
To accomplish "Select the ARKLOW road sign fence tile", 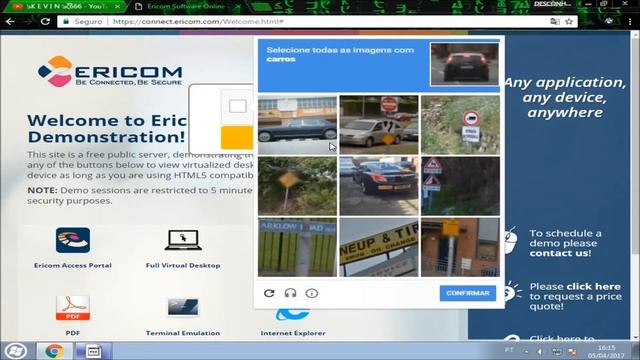I will click(x=298, y=247).
